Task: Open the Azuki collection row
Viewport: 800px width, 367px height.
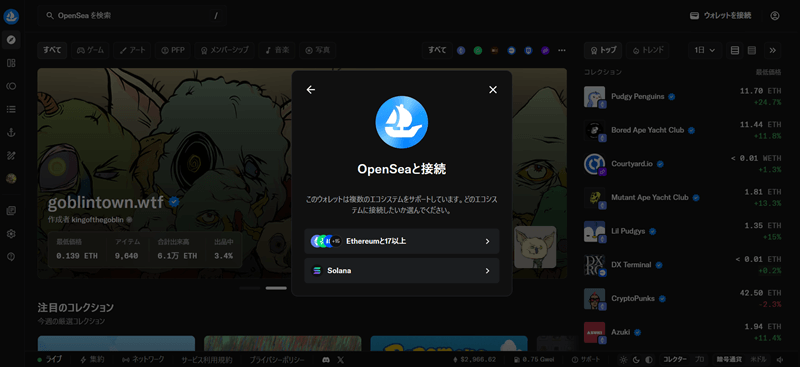Action: point(682,332)
